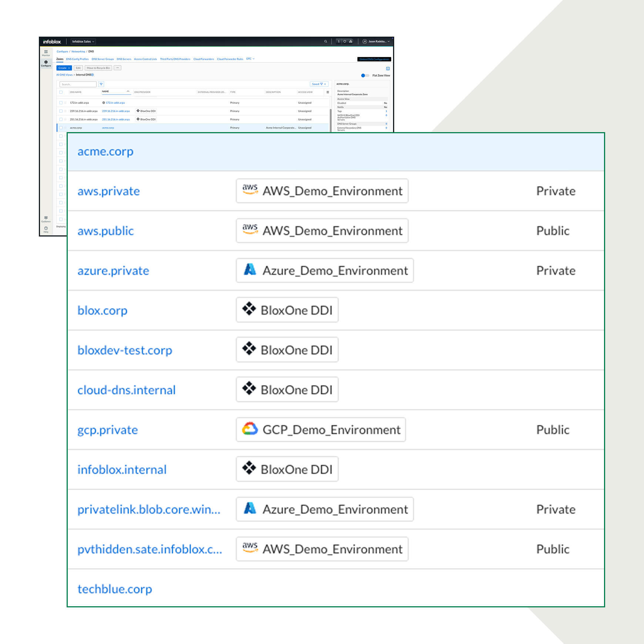
Task: Open the search magnifier icon in header
Action: point(326,41)
